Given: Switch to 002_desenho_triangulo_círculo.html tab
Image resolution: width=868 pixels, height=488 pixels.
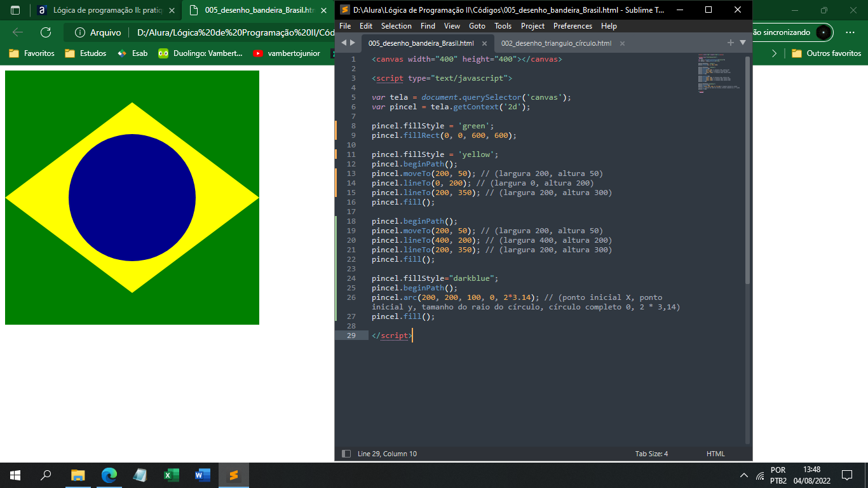Looking at the screenshot, I should pyautogui.click(x=556, y=43).
